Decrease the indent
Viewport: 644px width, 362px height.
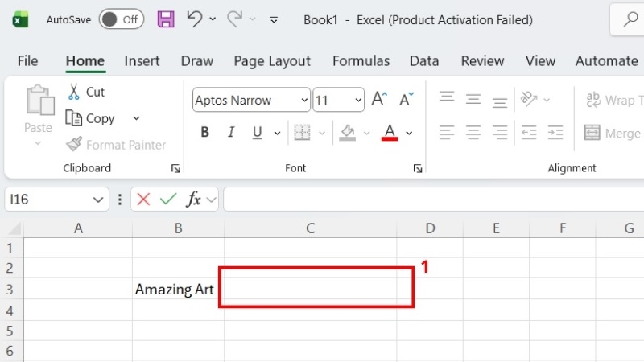click(529, 132)
